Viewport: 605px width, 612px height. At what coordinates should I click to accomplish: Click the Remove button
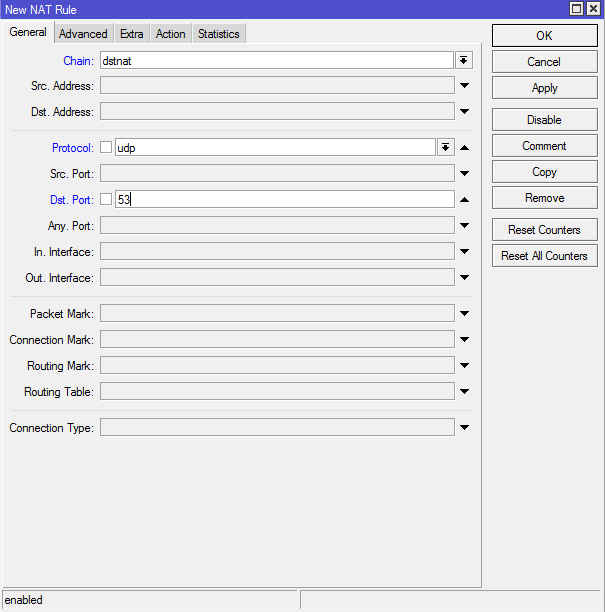coord(544,198)
